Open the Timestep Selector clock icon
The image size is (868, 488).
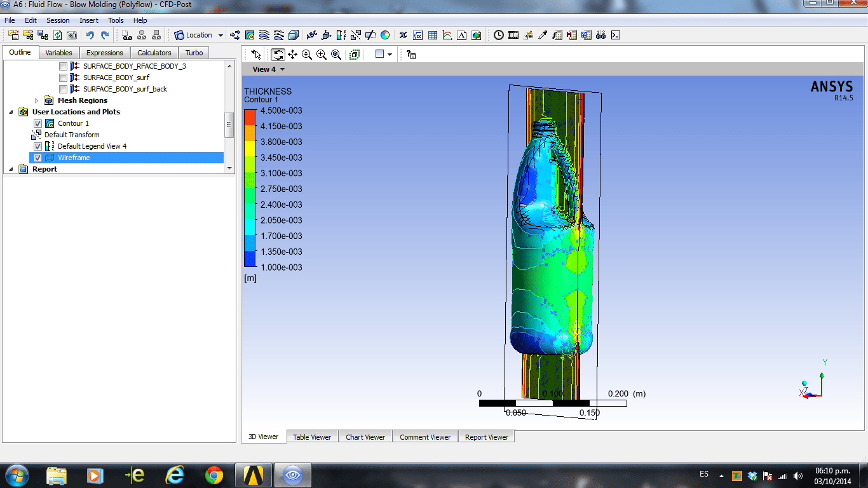499,35
